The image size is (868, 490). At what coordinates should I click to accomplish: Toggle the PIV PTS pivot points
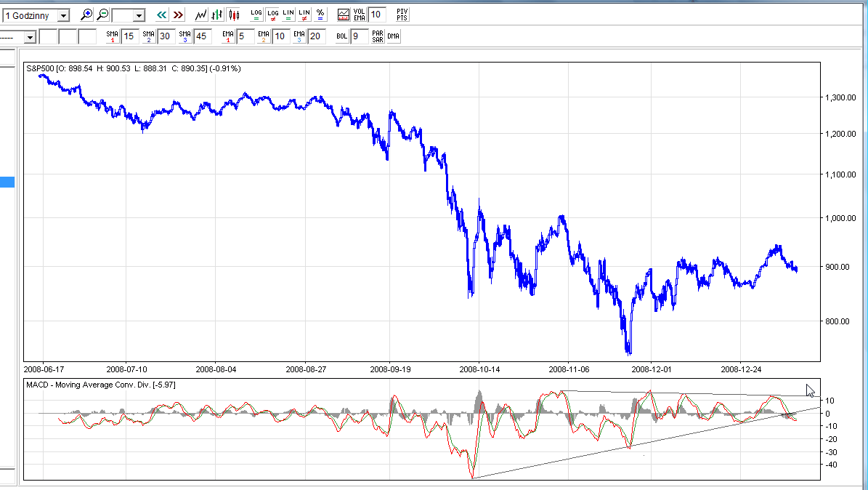coord(402,15)
